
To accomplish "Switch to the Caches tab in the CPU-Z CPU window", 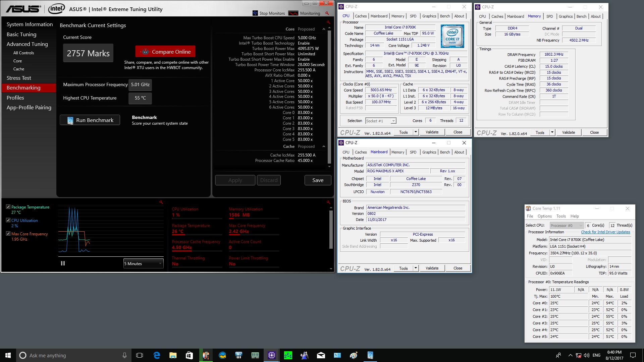I will tap(361, 16).
